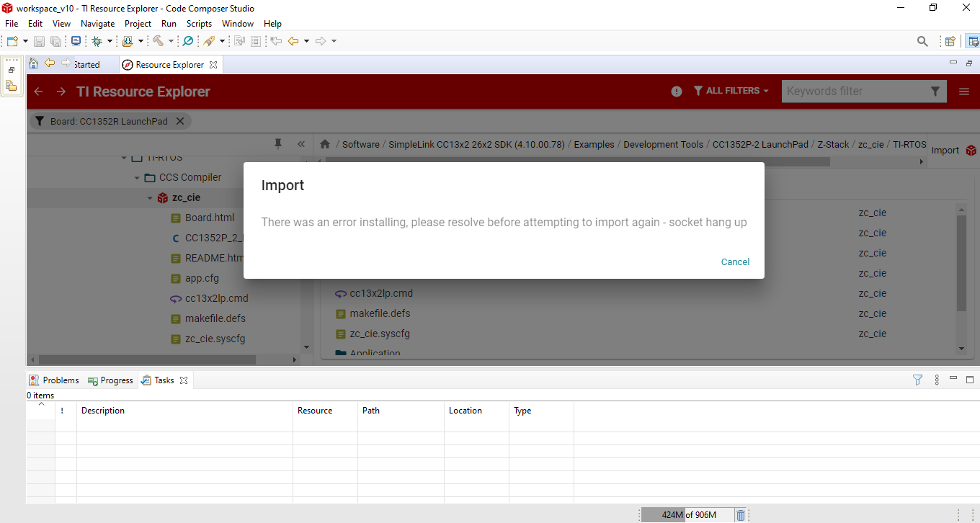Image resolution: width=980 pixels, height=523 pixels.
Task: Click Development Tools in breadcrumb
Action: (x=663, y=144)
